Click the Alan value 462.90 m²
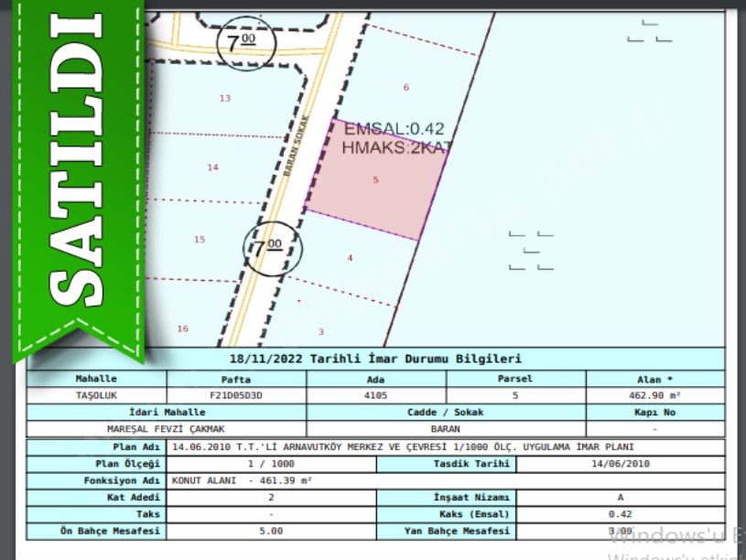Viewport: 746px width, 560px height. click(654, 395)
